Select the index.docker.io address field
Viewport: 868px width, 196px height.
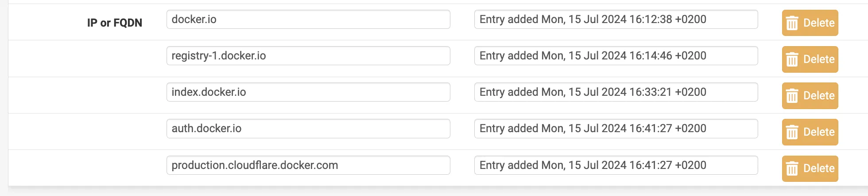(x=308, y=92)
